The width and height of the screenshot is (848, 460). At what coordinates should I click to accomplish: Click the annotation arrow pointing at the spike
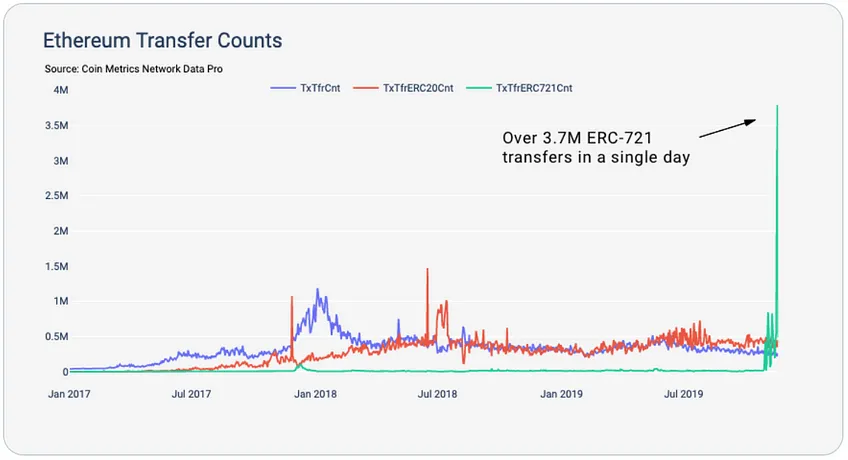click(727, 128)
